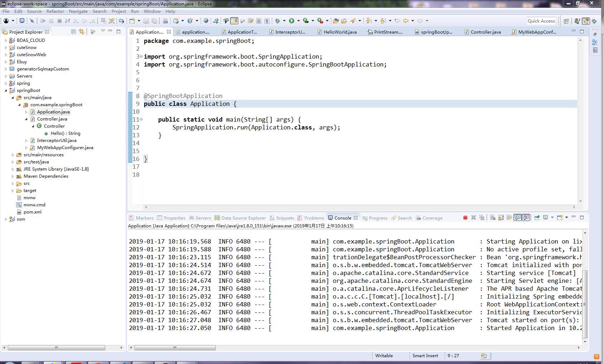This screenshot has height=364, width=604.
Task: Select pom.xml in Project Explorer
Action: (32, 212)
